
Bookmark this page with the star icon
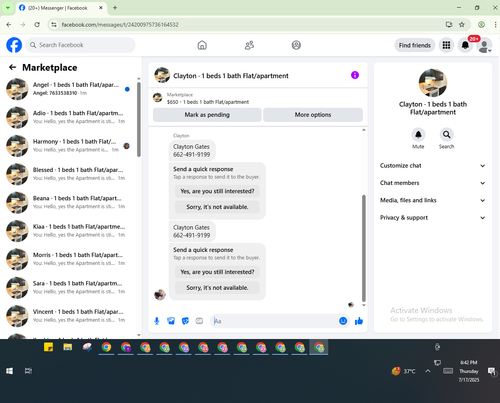pyautogui.click(x=462, y=25)
